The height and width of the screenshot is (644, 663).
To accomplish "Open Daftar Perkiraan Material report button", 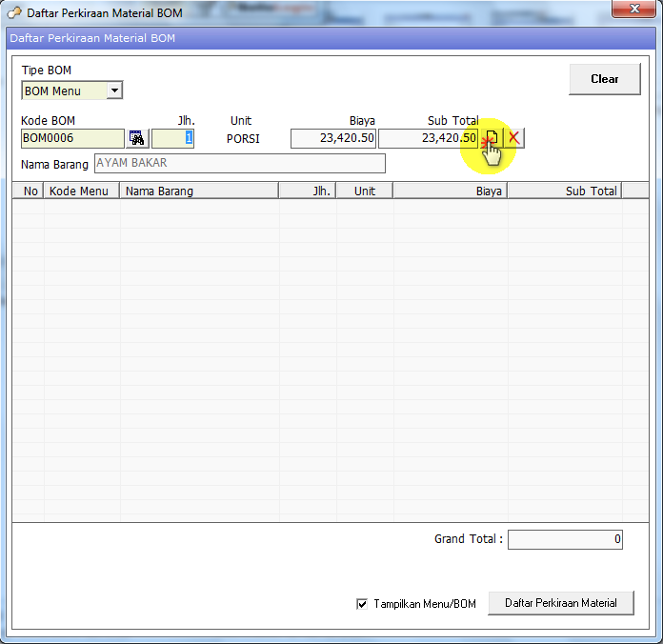I will [561, 603].
